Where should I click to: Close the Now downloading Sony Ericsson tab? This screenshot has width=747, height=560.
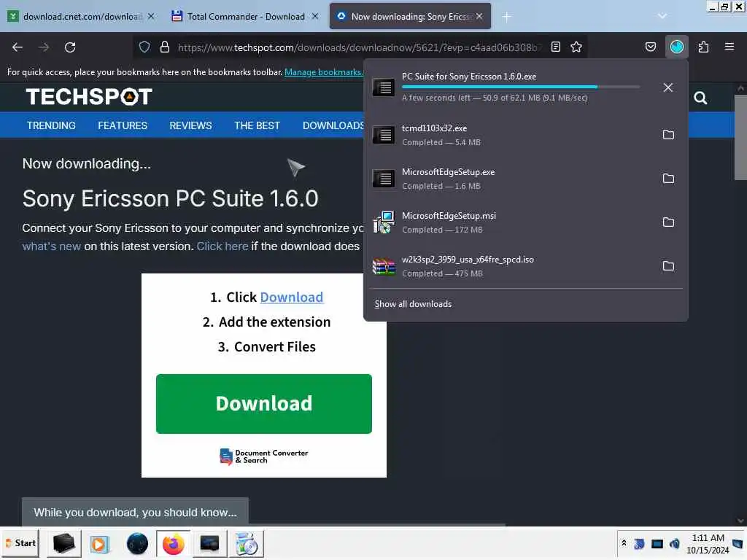coord(479,16)
